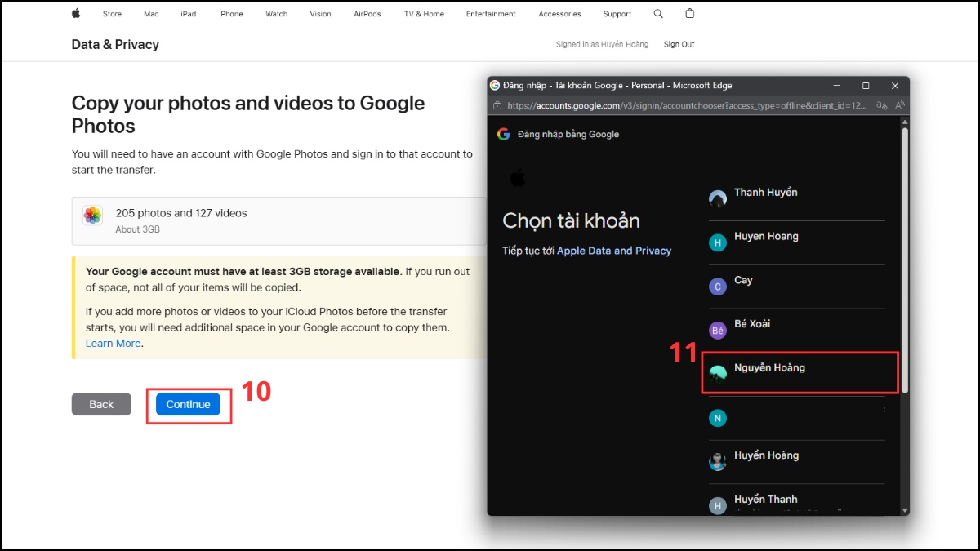Click the Data & Privacy heading link
This screenshot has width=980, height=551.
point(115,44)
